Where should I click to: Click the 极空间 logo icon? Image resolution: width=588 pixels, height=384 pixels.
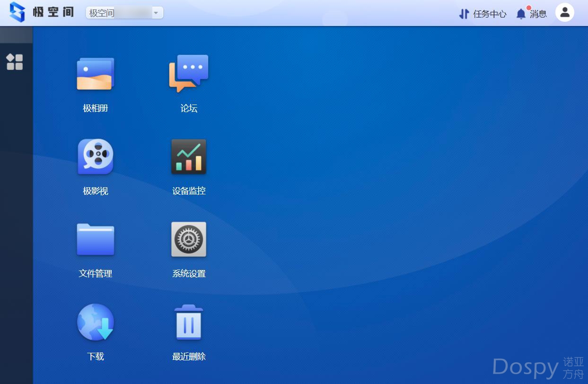(17, 12)
